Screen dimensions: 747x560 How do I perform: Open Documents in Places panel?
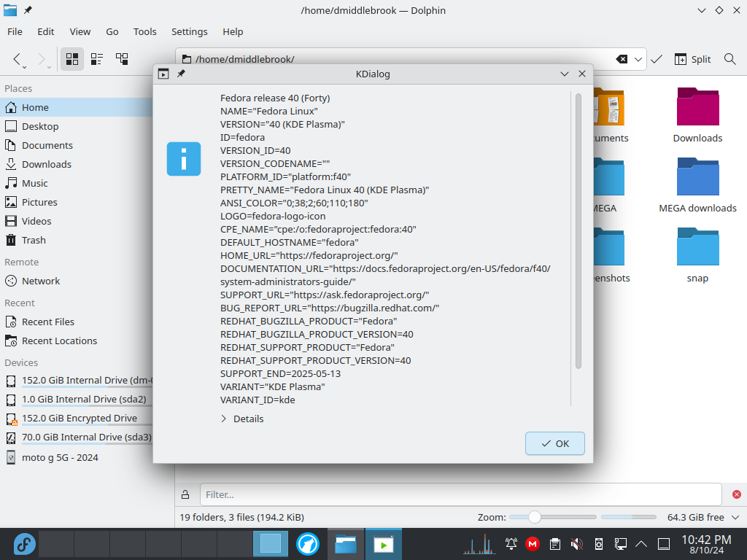click(77, 145)
